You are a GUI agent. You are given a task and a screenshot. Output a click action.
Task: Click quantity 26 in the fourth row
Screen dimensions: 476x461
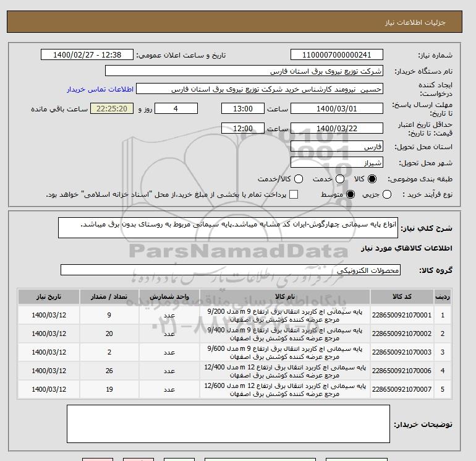coord(109,371)
